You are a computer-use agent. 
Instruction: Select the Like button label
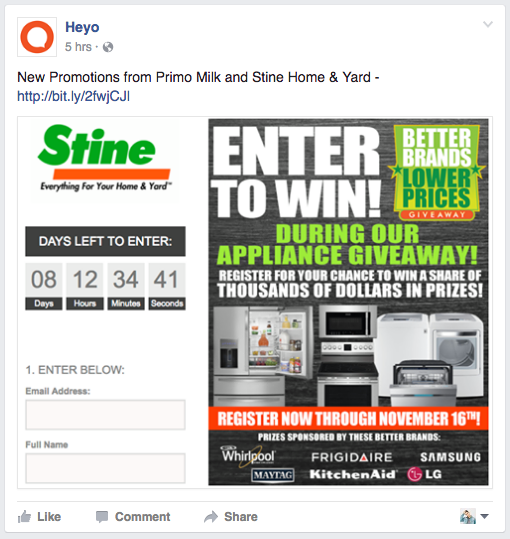coord(49,517)
